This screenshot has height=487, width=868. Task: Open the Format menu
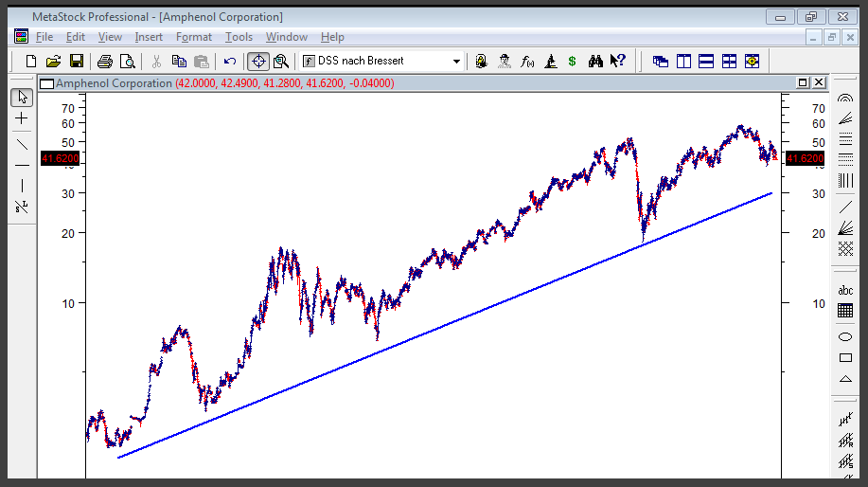click(x=194, y=37)
